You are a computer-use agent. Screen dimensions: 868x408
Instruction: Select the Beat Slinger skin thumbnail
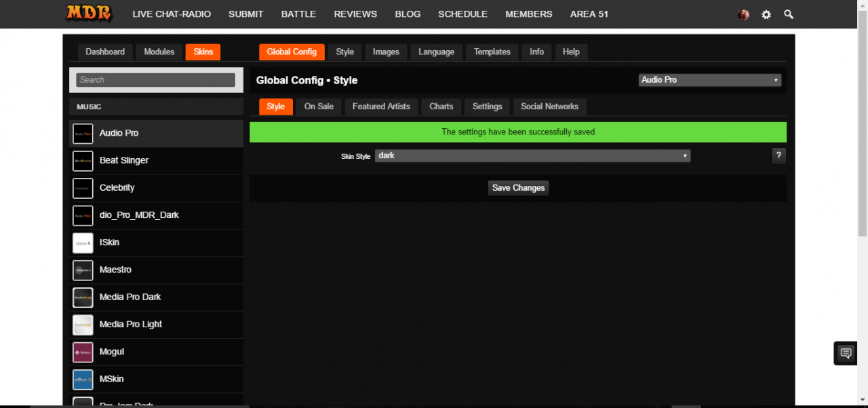click(x=83, y=161)
